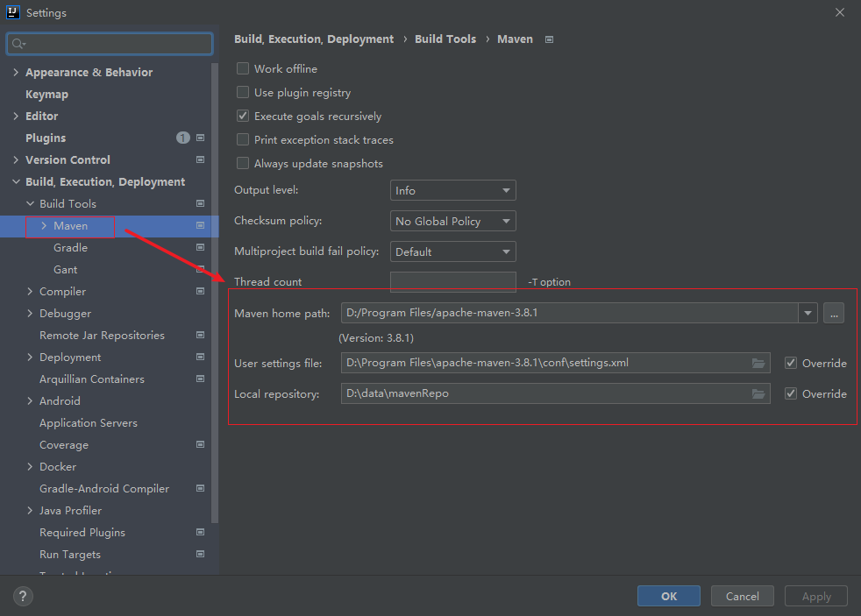Click the Local repository path field

pos(555,393)
